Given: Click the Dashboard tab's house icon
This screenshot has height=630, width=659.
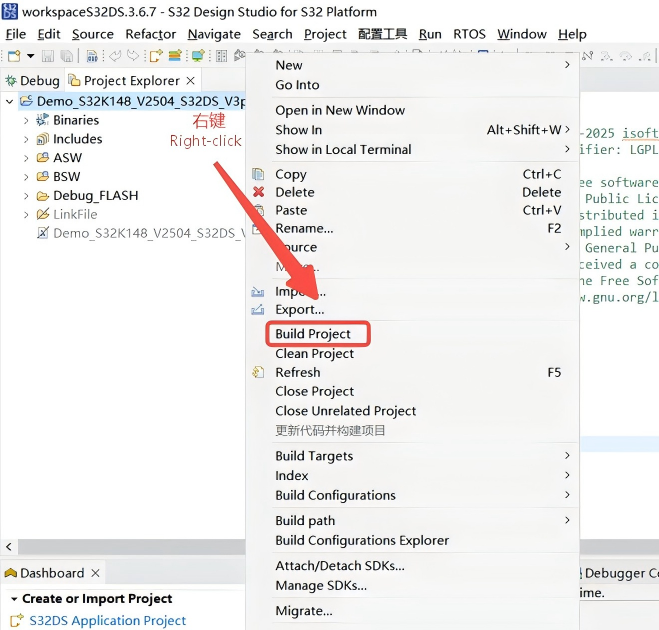Looking at the screenshot, I should (x=11, y=573).
